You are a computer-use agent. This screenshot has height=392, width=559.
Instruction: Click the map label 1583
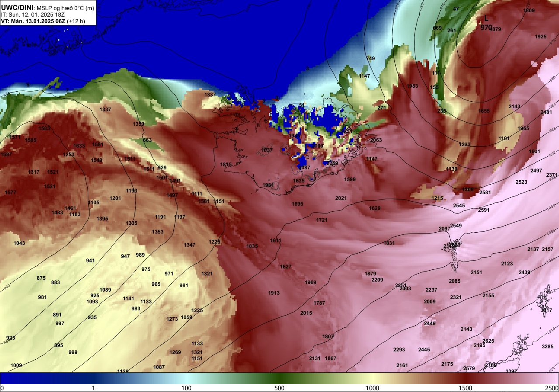point(44,128)
